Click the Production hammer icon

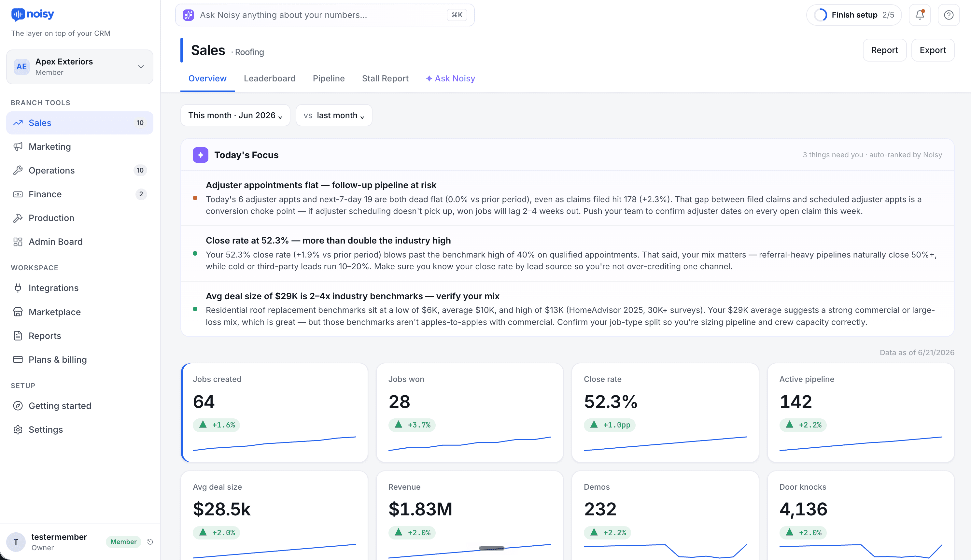click(18, 218)
